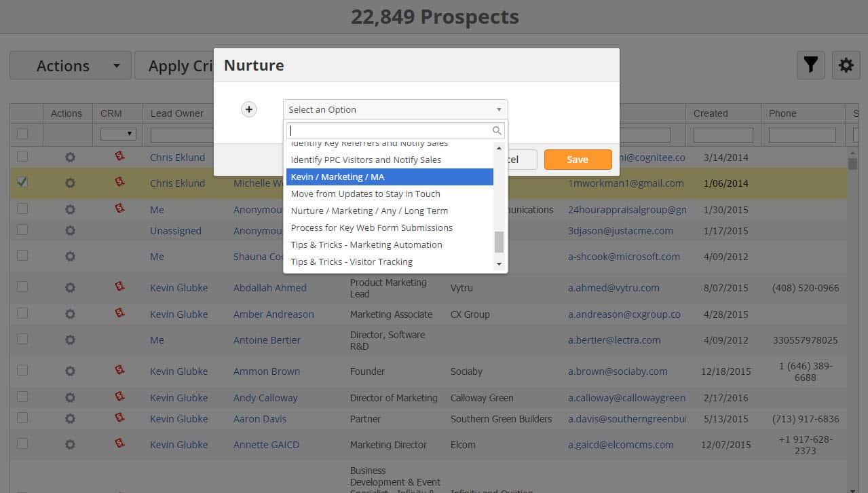Viewport: 868px width, 493px height.
Task: Open gear actions for Aaron Davis row
Action: (70, 419)
